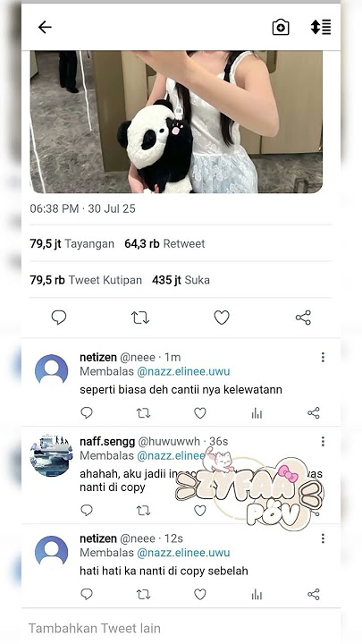Open @nazz.elinee.uwu link in first reply
The image size is (362, 644).
pos(183,372)
